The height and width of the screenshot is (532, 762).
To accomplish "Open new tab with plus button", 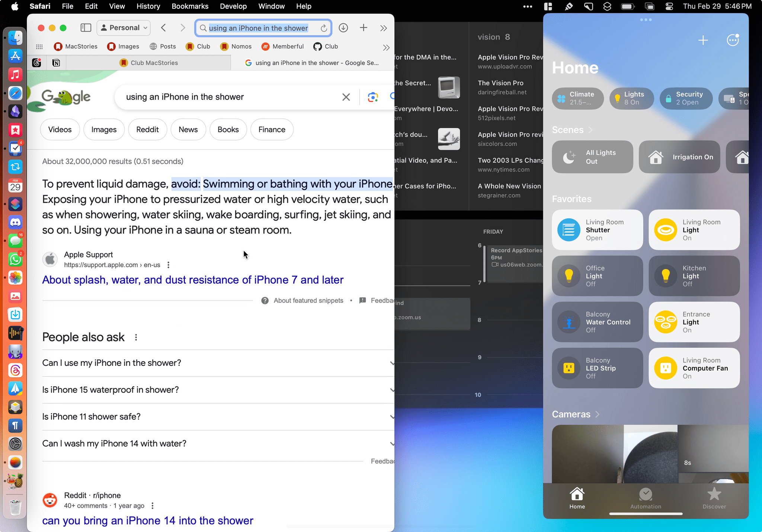I will coord(364,28).
